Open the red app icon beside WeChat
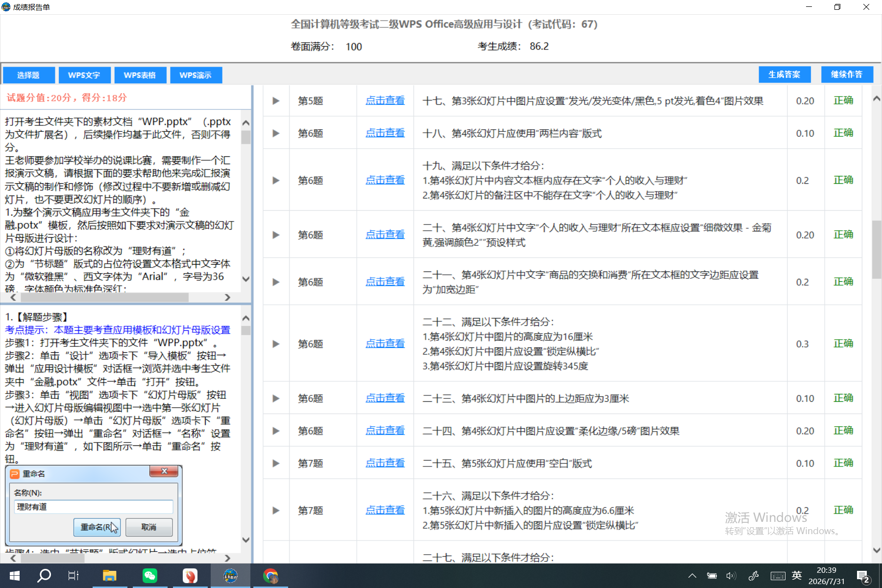 (x=190, y=576)
